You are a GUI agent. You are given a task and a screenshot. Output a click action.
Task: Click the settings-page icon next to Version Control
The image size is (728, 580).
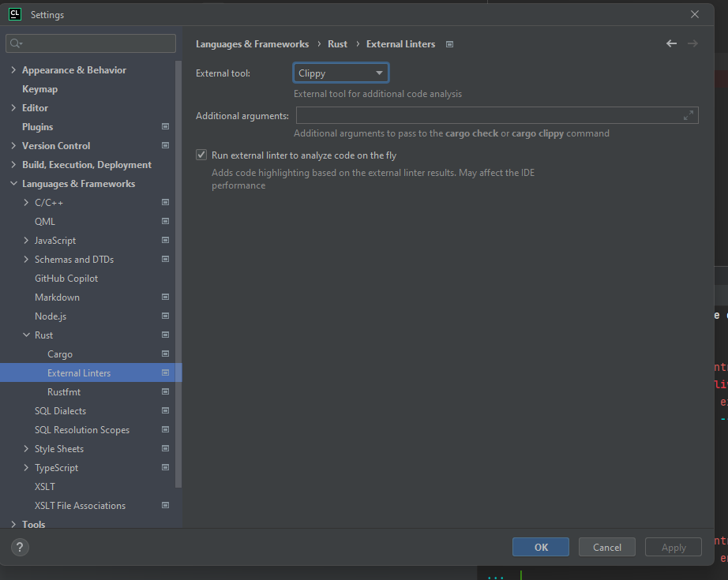[x=165, y=145]
